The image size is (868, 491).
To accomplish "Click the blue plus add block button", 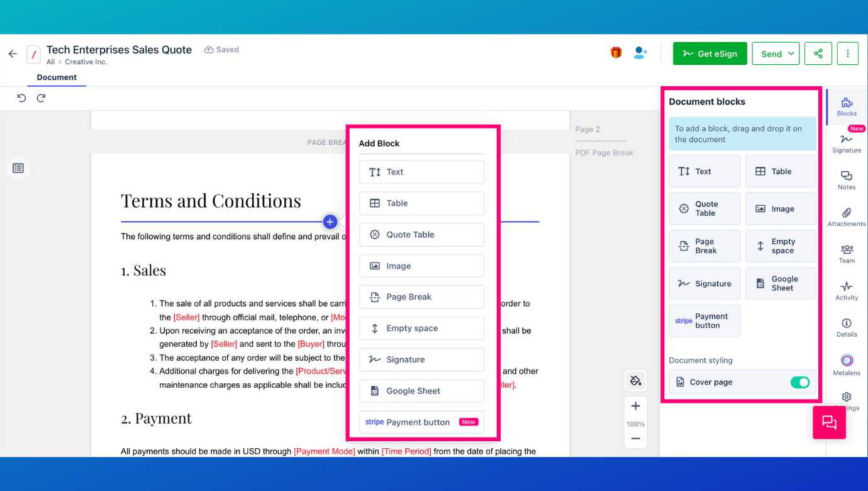I will 330,222.
